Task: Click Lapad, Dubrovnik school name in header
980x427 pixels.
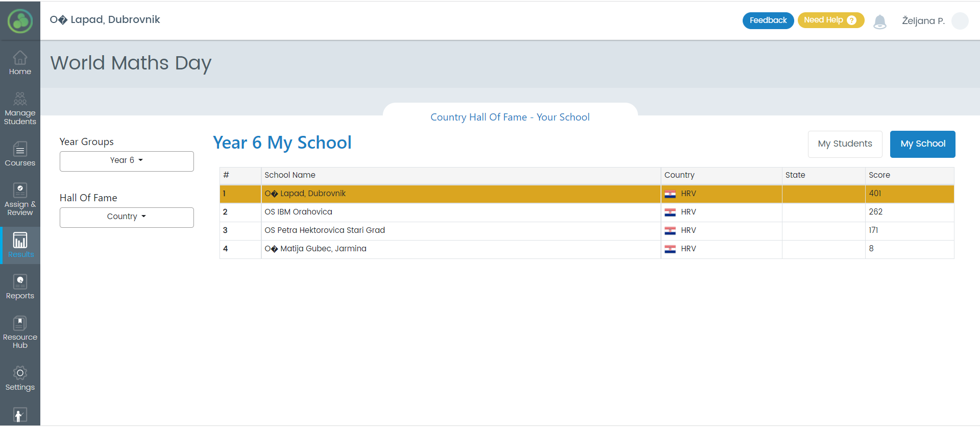Action: pyautogui.click(x=105, y=20)
